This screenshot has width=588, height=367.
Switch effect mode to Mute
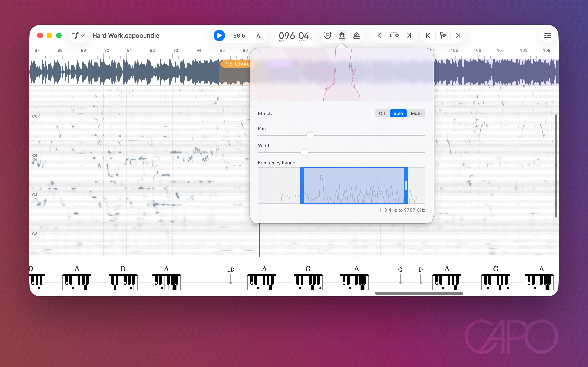point(416,113)
